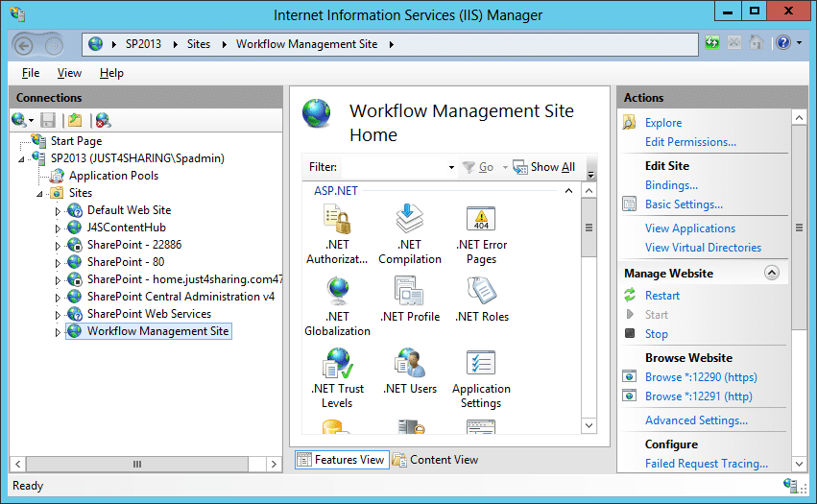Collapse the SP2013 server node
This screenshot has height=504, width=817.
pos(21,159)
